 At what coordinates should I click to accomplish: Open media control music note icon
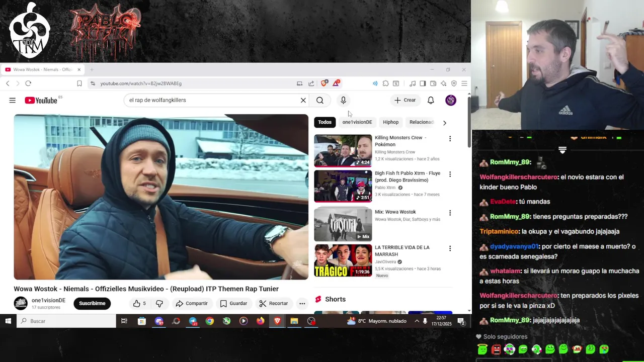(413, 83)
